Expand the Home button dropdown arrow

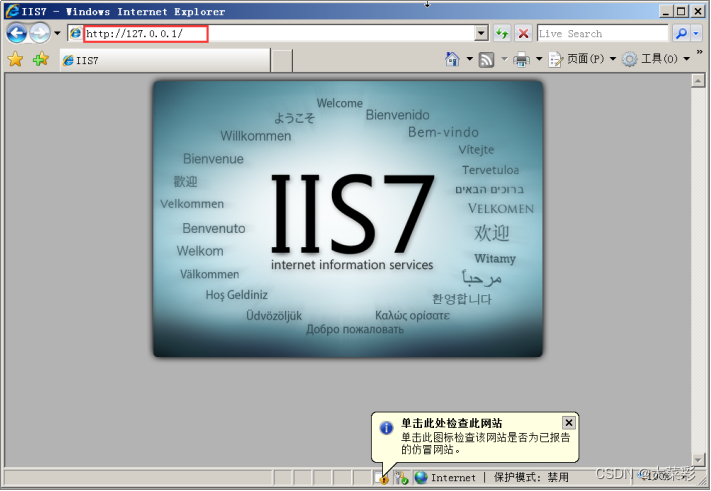pos(470,59)
